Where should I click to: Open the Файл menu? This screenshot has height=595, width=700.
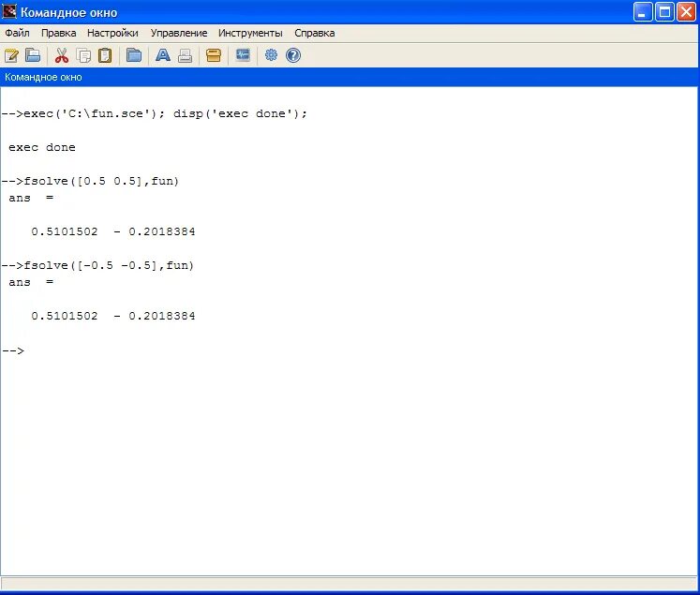17,33
